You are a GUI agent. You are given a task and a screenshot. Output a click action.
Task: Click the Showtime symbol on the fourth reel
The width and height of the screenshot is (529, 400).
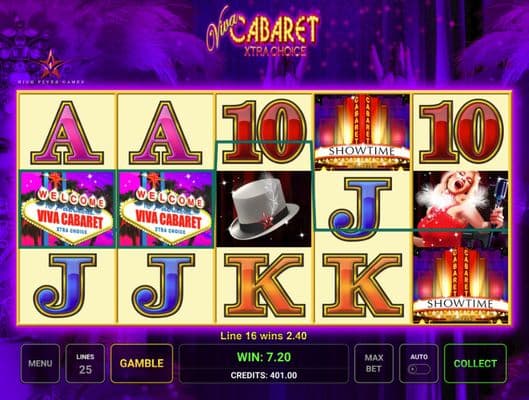[x=362, y=132]
